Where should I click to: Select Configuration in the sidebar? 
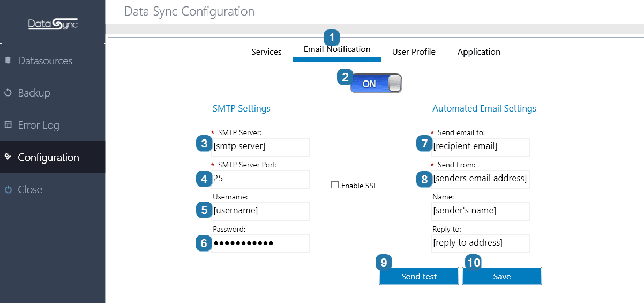tap(53, 157)
